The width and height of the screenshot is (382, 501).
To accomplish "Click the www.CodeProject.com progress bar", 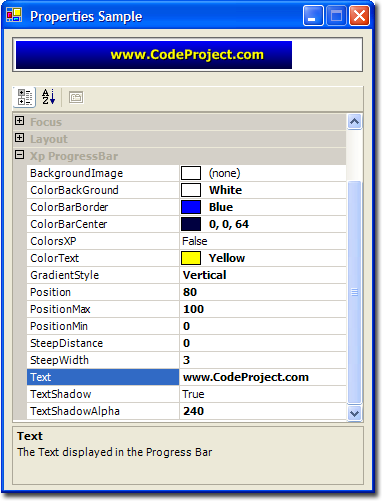I will point(188,55).
